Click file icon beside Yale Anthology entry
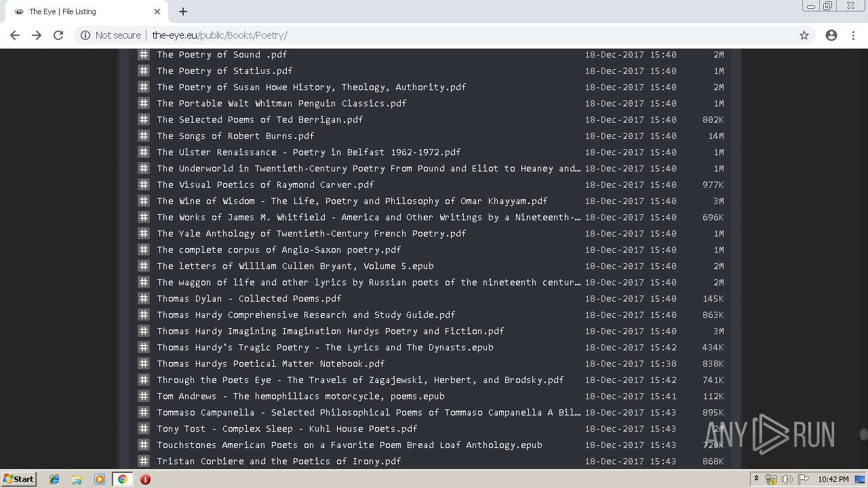This screenshot has width=868, height=488. coord(144,233)
